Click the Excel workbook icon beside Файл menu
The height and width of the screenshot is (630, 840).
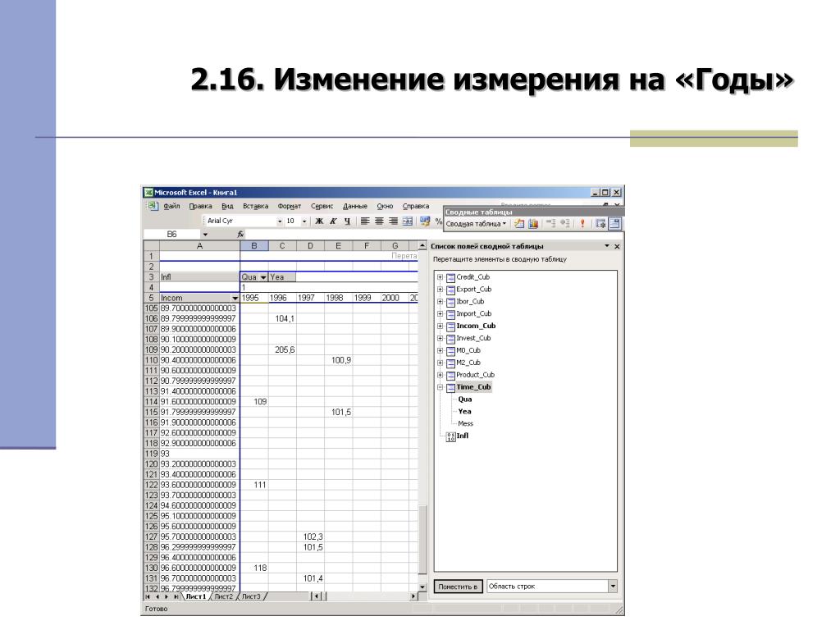(153, 206)
